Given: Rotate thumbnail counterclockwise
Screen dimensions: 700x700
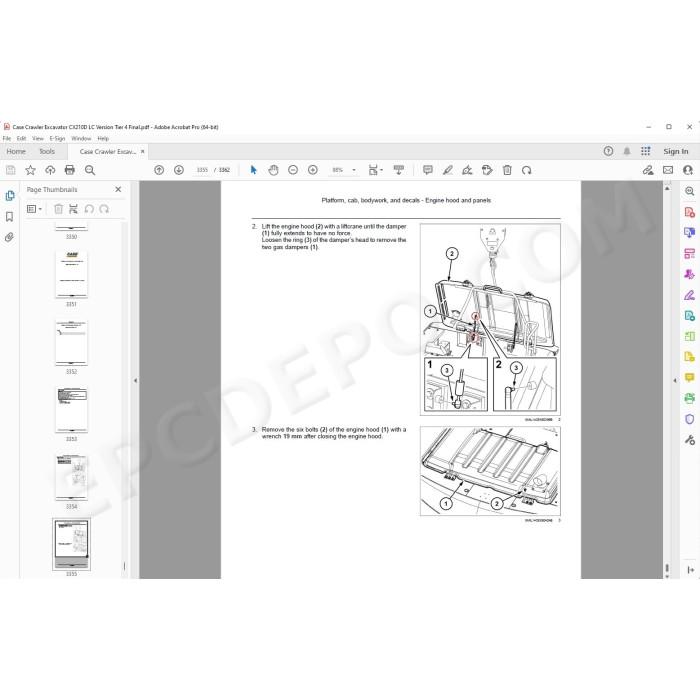Looking at the screenshot, I should pyautogui.click(x=89, y=209).
